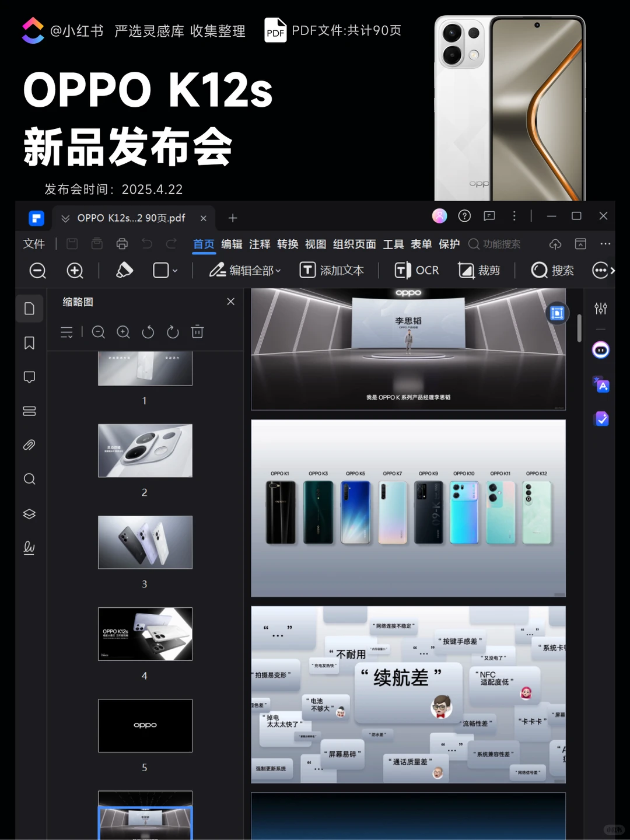Print the current PDF document

tap(122, 244)
